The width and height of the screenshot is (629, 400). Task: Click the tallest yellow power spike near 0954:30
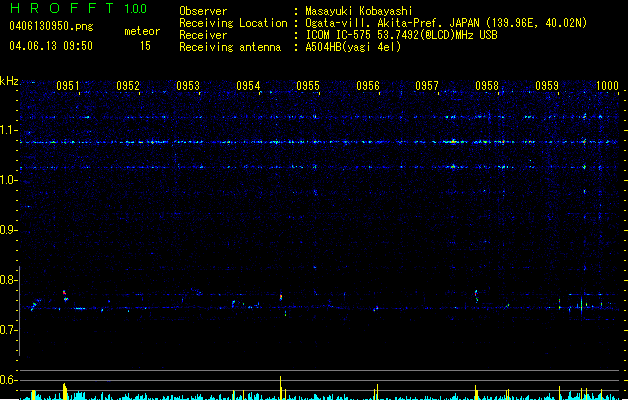pyautogui.click(x=280, y=388)
